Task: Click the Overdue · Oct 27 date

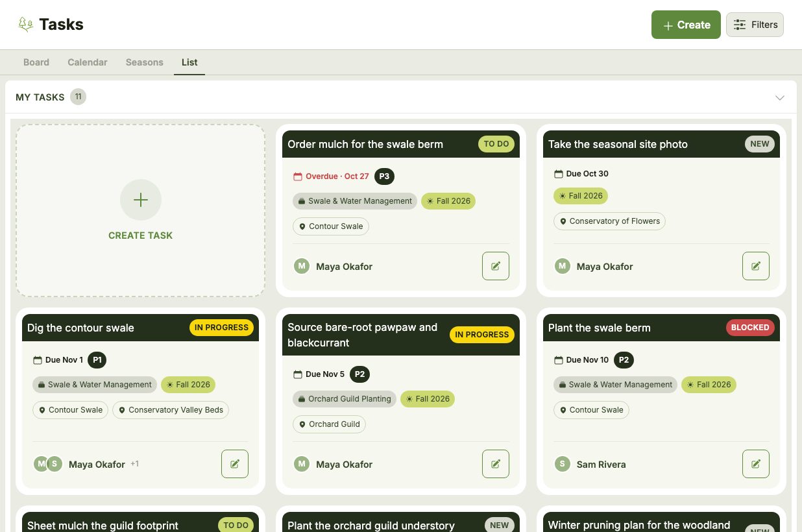Action: 331,176
